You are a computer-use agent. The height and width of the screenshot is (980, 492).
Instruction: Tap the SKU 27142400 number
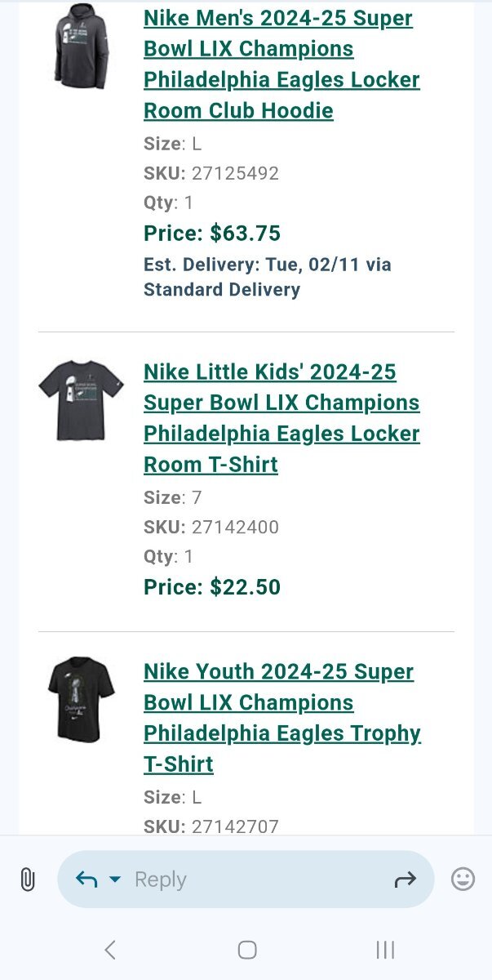pos(235,528)
